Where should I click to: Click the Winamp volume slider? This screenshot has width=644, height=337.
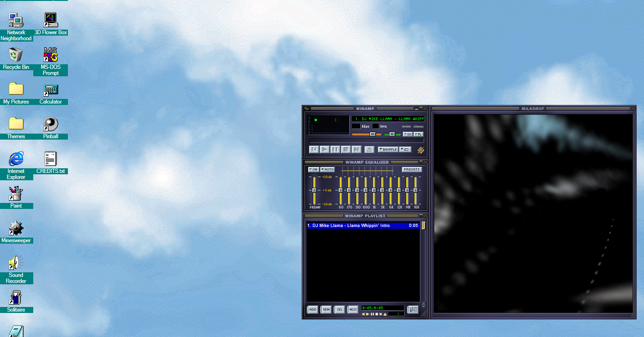[367, 134]
